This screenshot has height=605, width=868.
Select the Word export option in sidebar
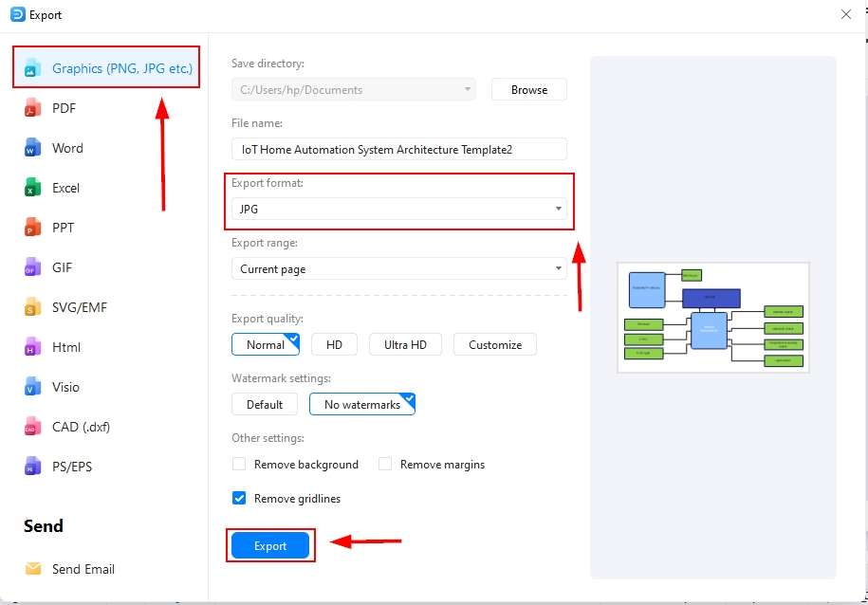pyautogui.click(x=66, y=148)
